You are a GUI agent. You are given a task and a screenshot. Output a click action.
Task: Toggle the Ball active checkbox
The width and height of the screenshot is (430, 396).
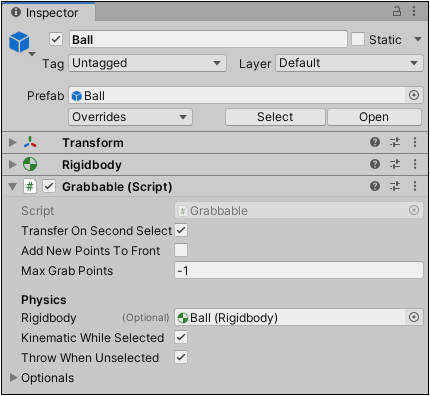click(x=56, y=39)
